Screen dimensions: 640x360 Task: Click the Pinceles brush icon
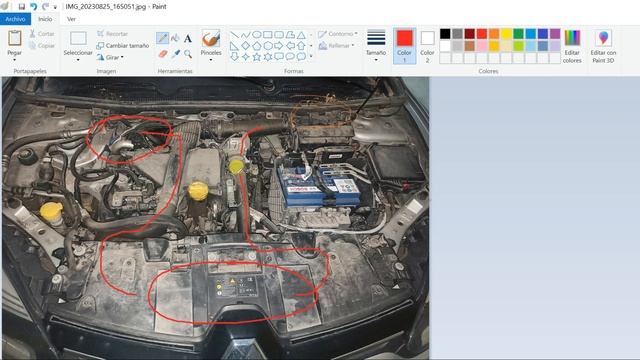pos(211,39)
